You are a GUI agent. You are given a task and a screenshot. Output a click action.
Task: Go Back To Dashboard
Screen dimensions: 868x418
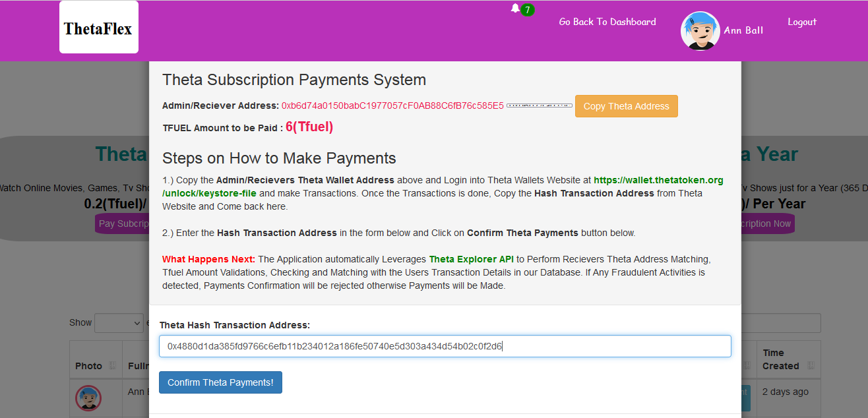coord(607,22)
